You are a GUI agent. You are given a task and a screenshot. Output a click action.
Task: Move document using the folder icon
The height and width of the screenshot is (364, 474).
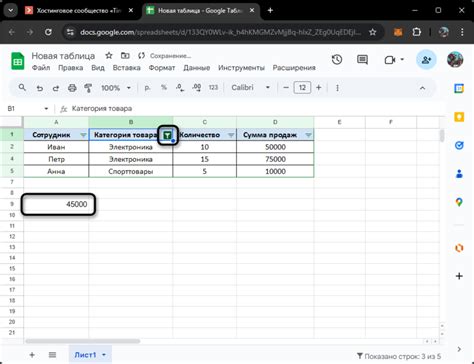click(x=125, y=56)
